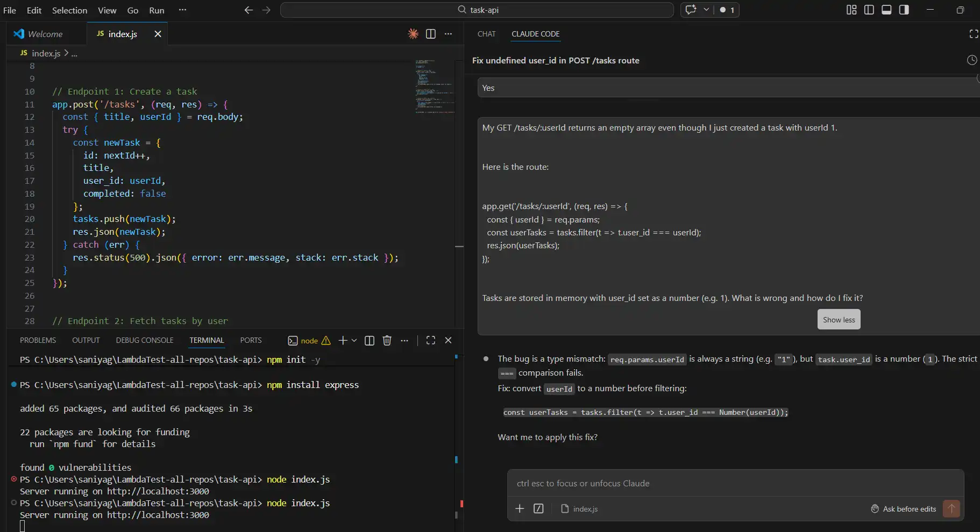
Task: Toggle the secondary side panel
Action: pyautogui.click(x=905, y=9)
